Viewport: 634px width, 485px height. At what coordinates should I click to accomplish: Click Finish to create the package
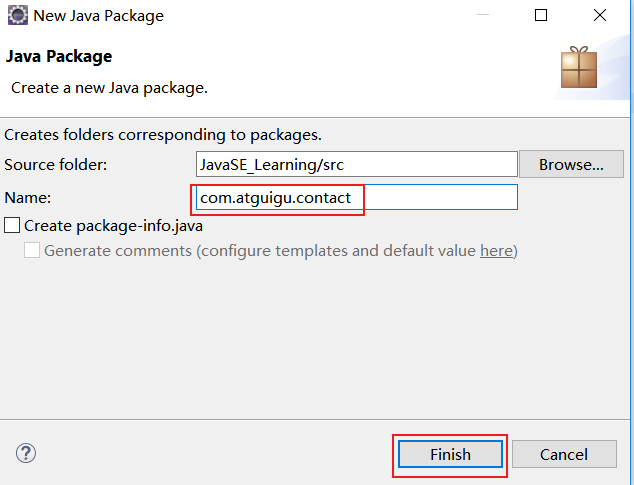coord(450,455)
